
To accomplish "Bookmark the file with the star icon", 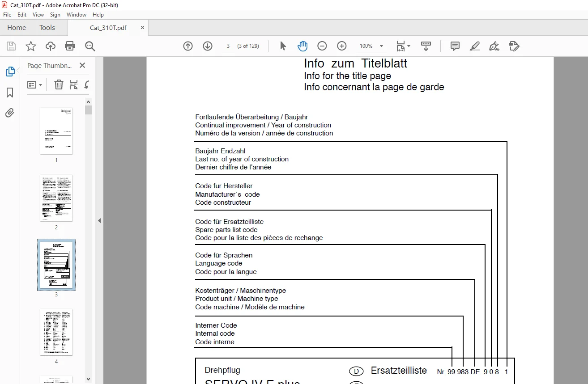I will [x=30, y=46].
